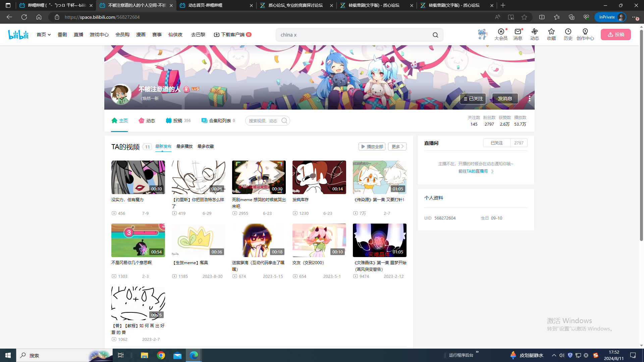Open video 没实力，但有魔力 thumbnail
This screenshot has width=644, height=362.
pyautogui.click(x=138, y=177)
